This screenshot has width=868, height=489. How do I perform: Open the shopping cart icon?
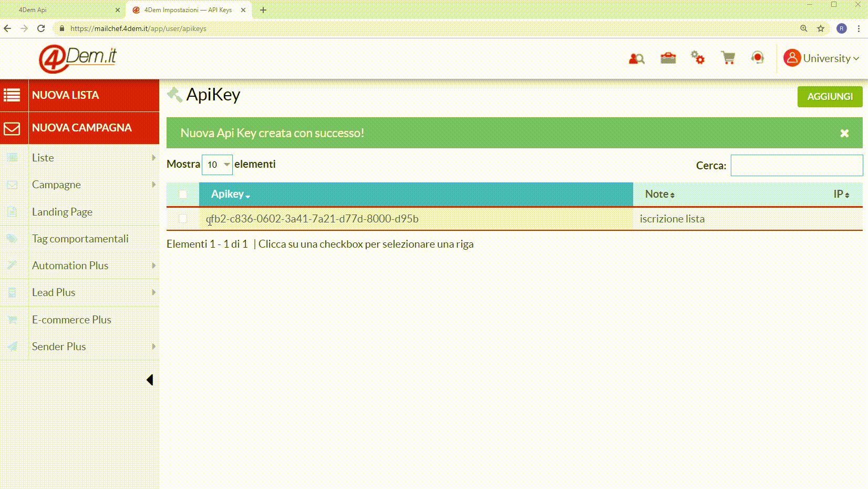point(728,58)
